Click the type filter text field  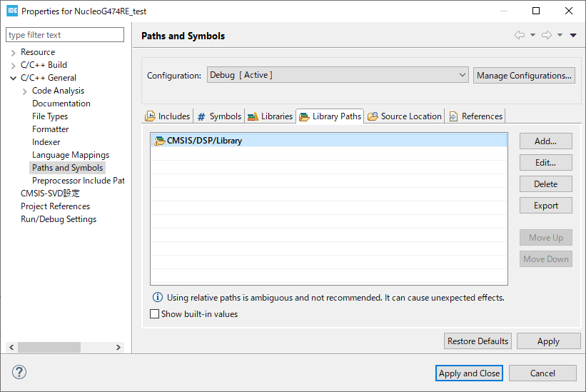click(x=65, y=35)
